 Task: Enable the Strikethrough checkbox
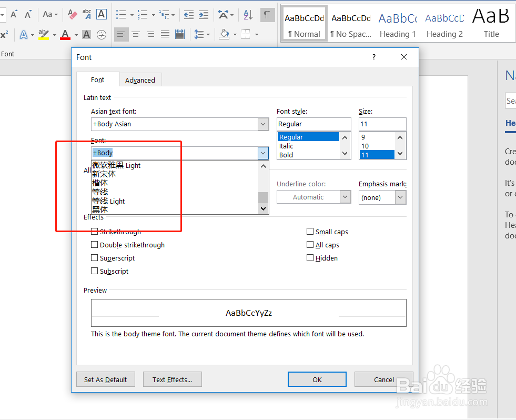tap(95, 232)
